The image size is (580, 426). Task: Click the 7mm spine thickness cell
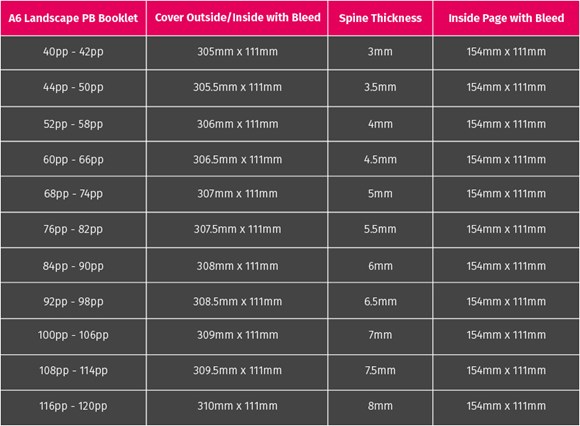pos(380,335)
